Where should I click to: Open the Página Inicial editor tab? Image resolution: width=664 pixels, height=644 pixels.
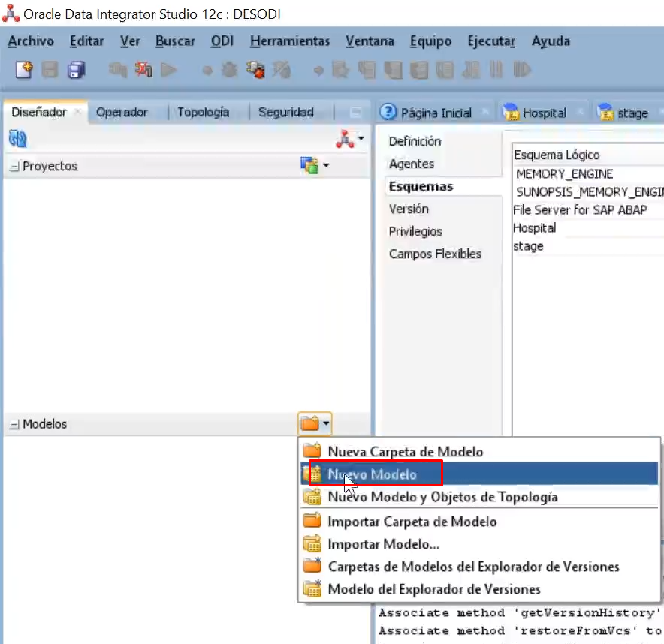pyautogui.click(x=436, y=113)
